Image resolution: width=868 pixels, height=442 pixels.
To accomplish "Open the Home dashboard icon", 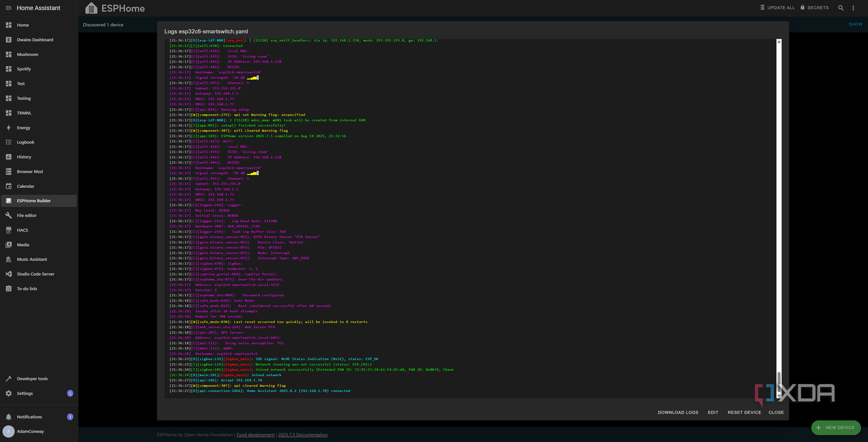I will click(x=8, y=25).
